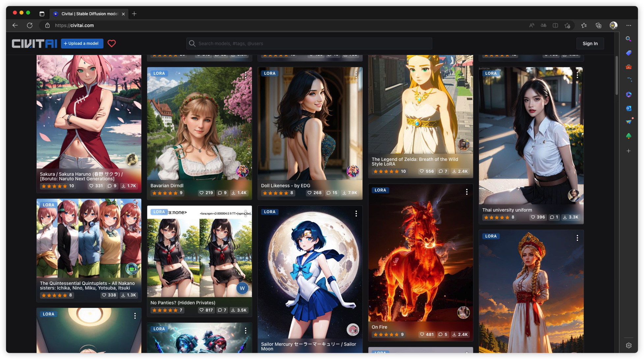Click the creator avatar on On Fire card
The image size is (644, 359).
tap(464, 313)
